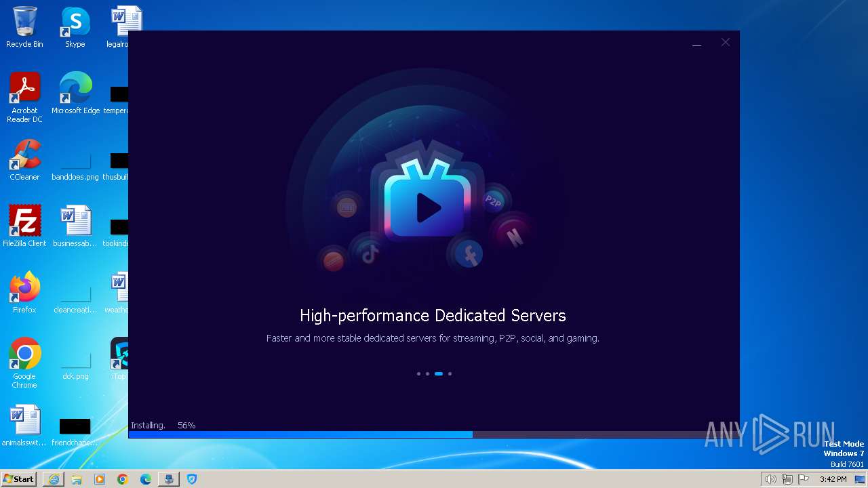Open Internet Explorer from taskbar

(x=54, y=479)
